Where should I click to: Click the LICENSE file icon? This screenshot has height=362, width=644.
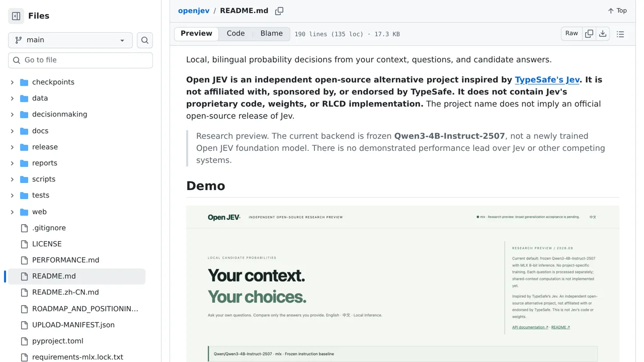point(24,244)
